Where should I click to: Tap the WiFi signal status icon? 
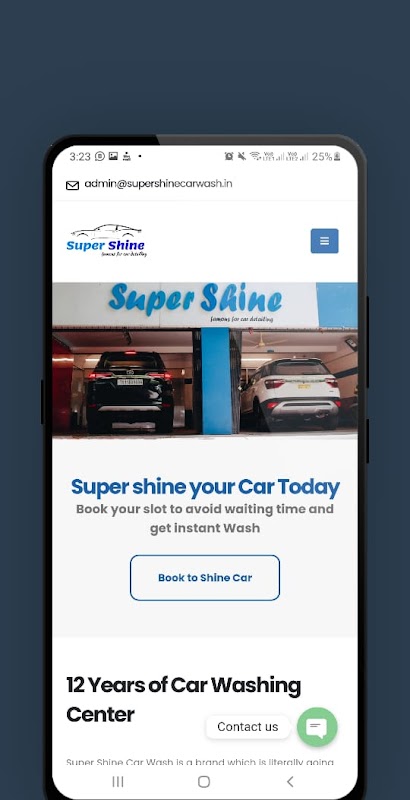pyautogui.click(x=254, y=157)
